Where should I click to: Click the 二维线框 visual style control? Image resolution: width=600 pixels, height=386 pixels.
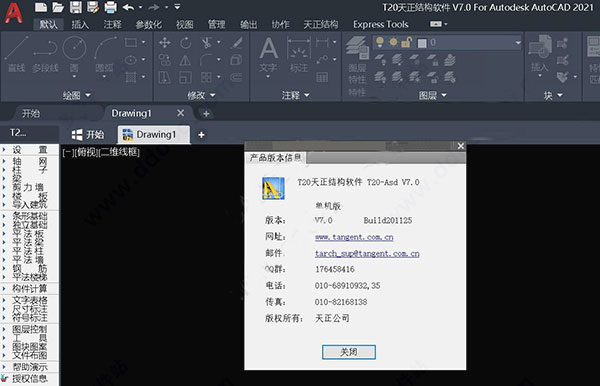119,152
